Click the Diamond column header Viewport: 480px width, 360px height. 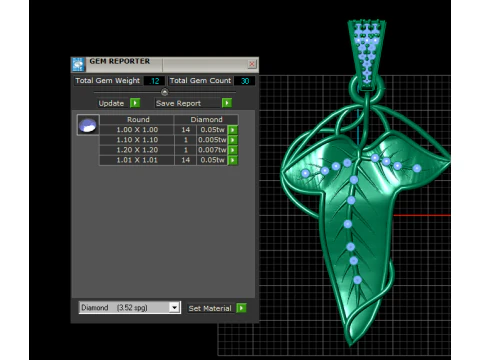tap(206, 120)
